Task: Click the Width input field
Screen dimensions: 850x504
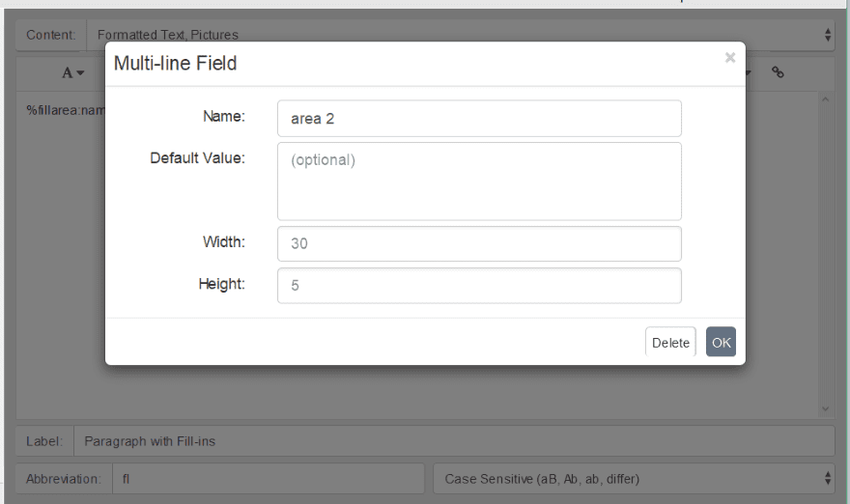Action: 479,243
